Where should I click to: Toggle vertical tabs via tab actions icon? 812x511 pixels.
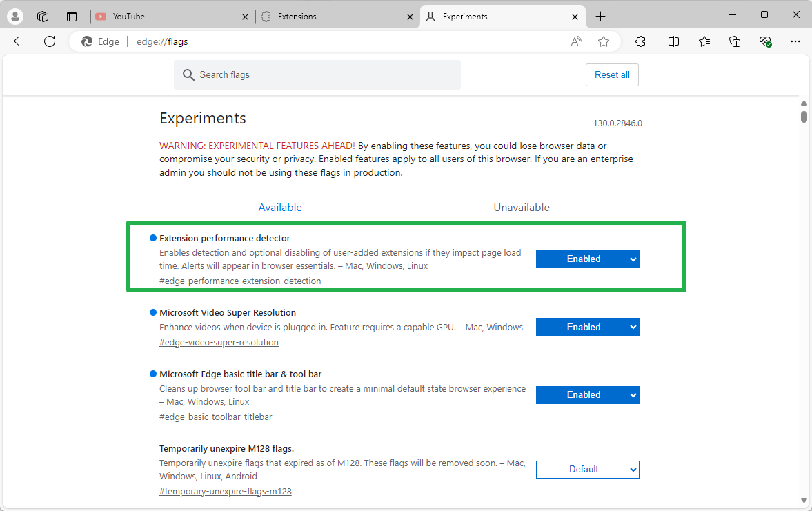click(72, 17)
